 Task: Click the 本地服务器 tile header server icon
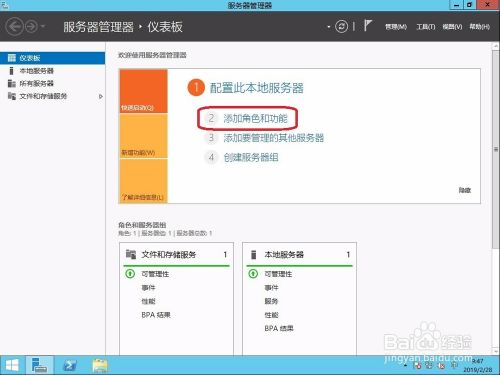click(x=253, y=255)
